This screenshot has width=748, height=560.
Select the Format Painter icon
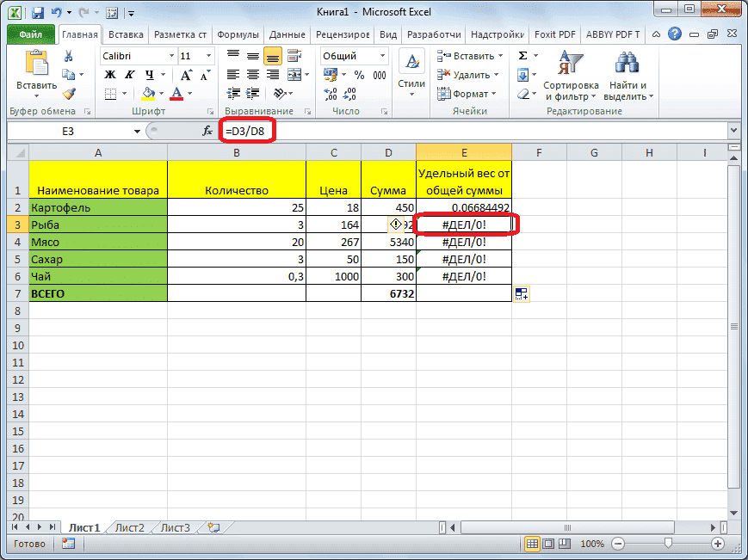70,93
